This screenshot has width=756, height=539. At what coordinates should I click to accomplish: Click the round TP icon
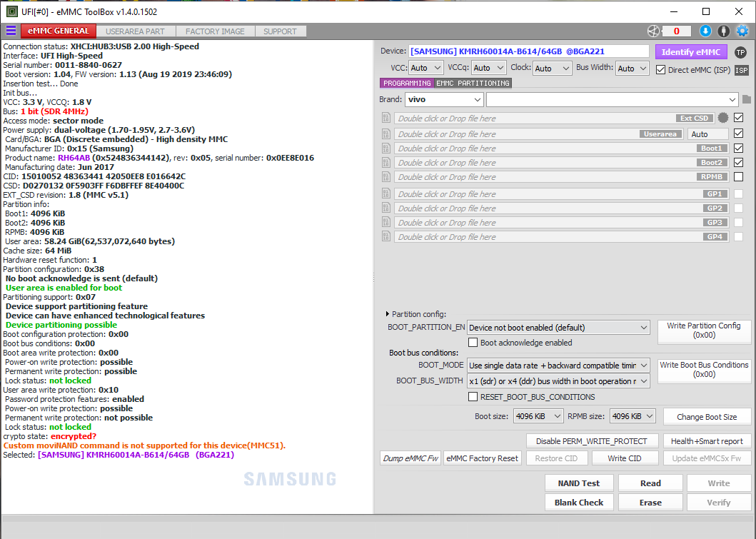(740, 52)
